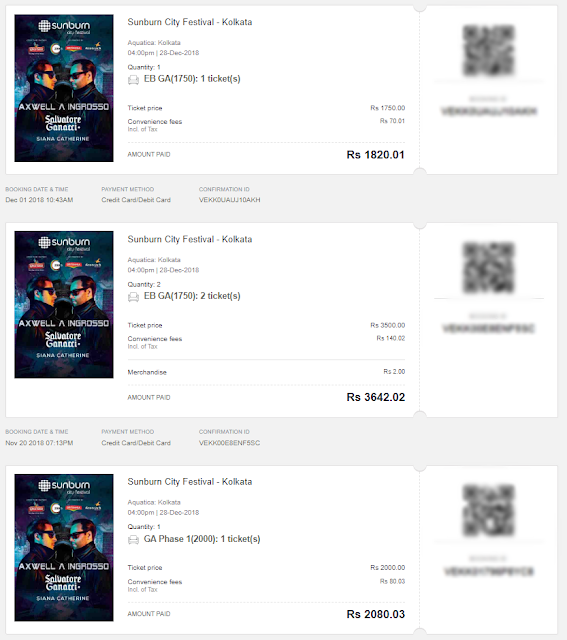Select confirmation ID VEKK0UAUJ10AKH
567x640 pixels.
coord(229,200)
